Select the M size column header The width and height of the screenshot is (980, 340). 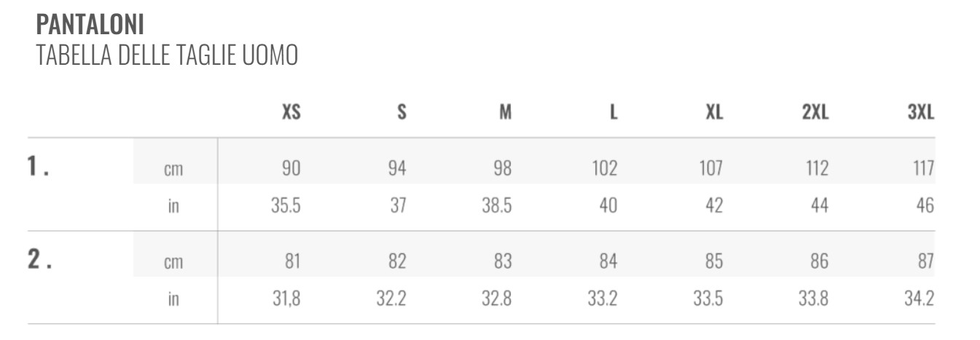[505, 112]
